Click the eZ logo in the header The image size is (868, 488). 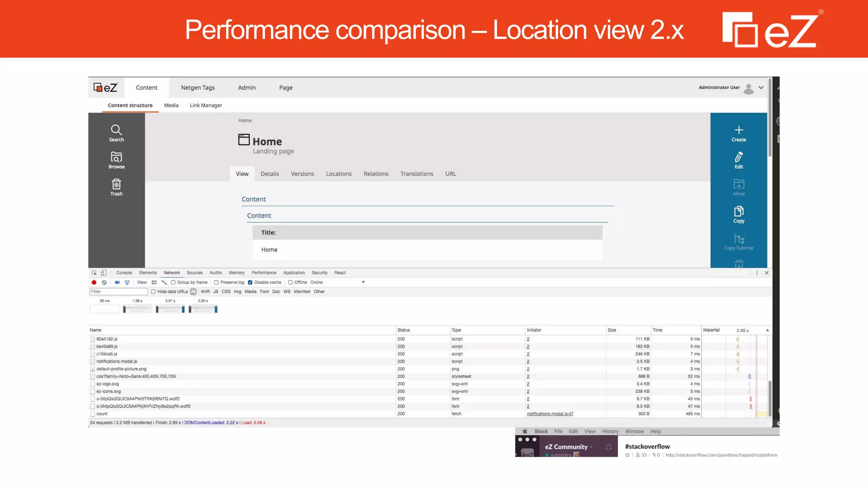click(x=105, y=88)
